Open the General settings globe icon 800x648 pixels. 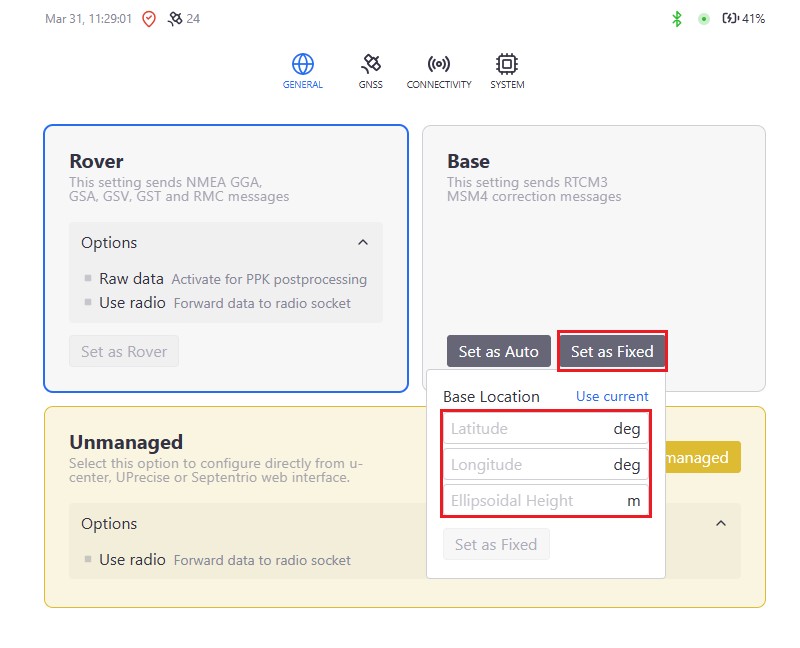[302, 65]
